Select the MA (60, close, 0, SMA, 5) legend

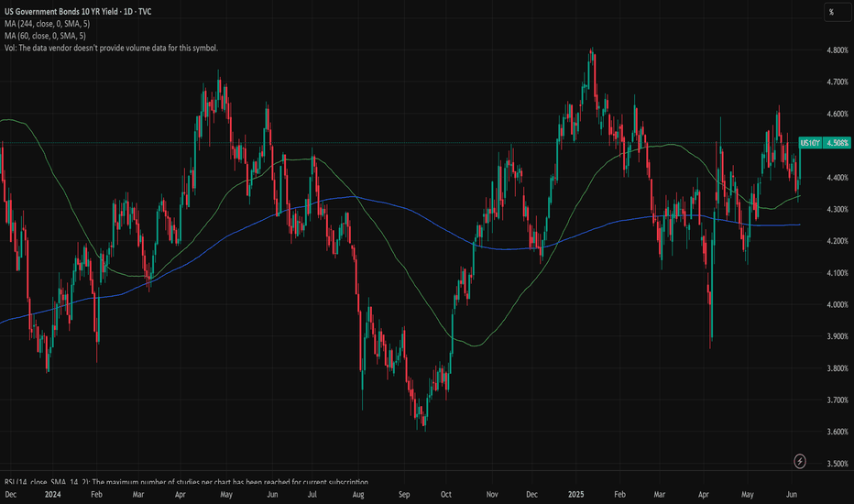click(x=45, y=36)
